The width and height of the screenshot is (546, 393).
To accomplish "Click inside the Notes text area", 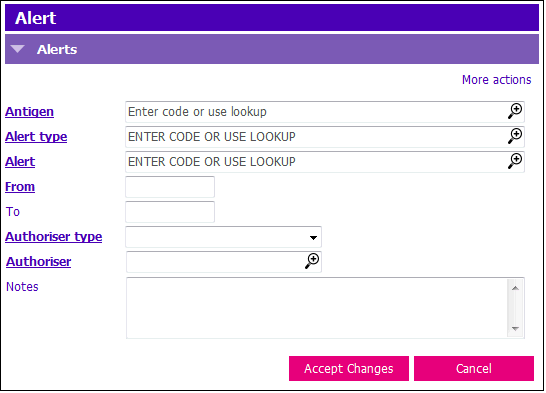I will [x=317, y=308].
